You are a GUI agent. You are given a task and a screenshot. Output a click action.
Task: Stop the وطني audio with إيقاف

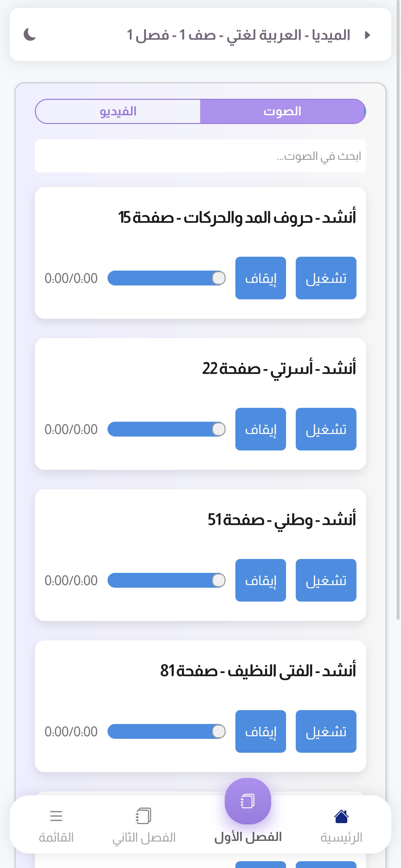[261, 580]
